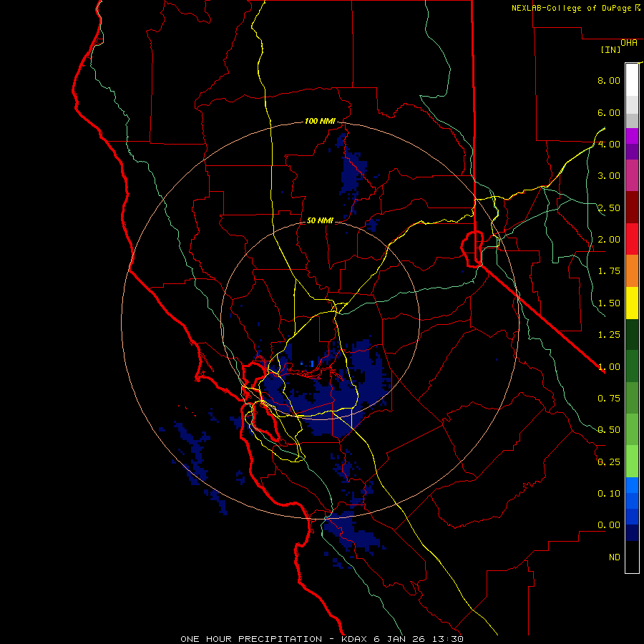Click the 0.10 legend value

[x=609, y=494]
